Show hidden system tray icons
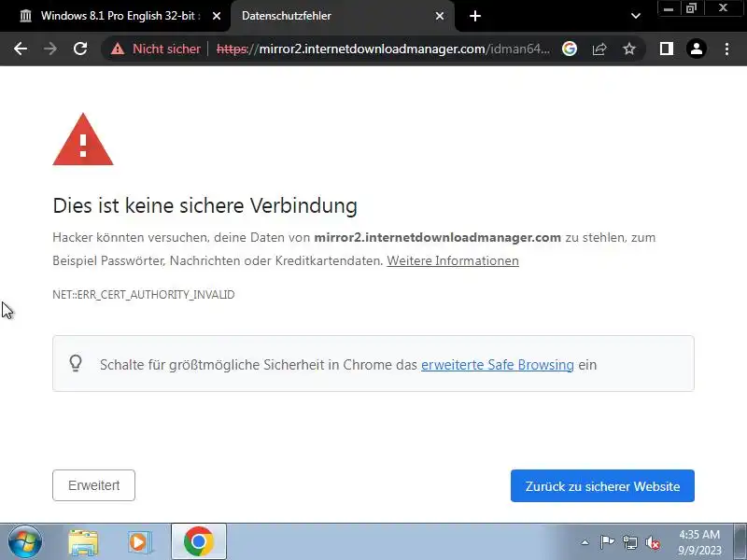Screen dimensions: 747x560 585,542
